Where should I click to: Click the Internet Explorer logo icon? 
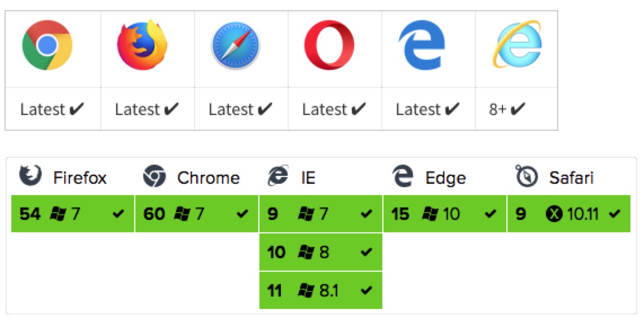click(517, 45)
